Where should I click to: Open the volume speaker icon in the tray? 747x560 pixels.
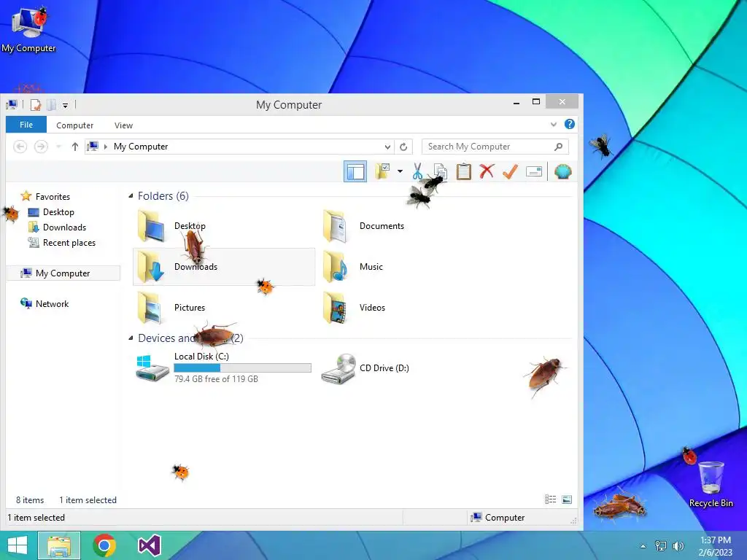tap(678, 545)
